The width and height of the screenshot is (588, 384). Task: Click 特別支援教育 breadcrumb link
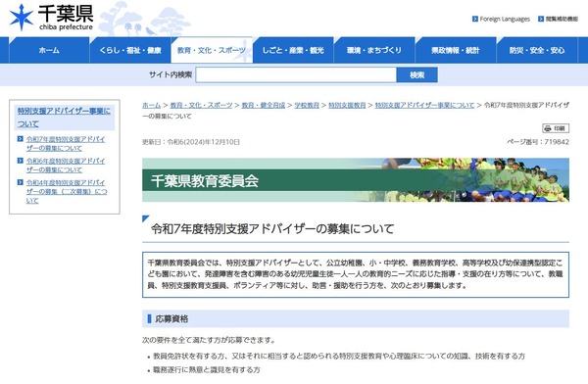[x=347, y=106]
